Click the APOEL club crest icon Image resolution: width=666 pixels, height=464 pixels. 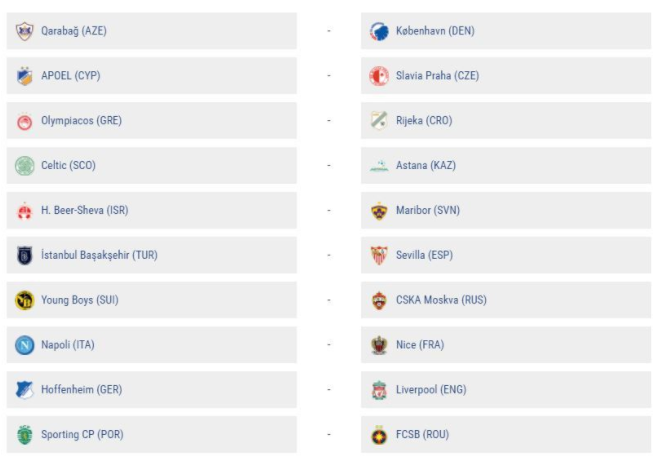[x=24, y=76]
